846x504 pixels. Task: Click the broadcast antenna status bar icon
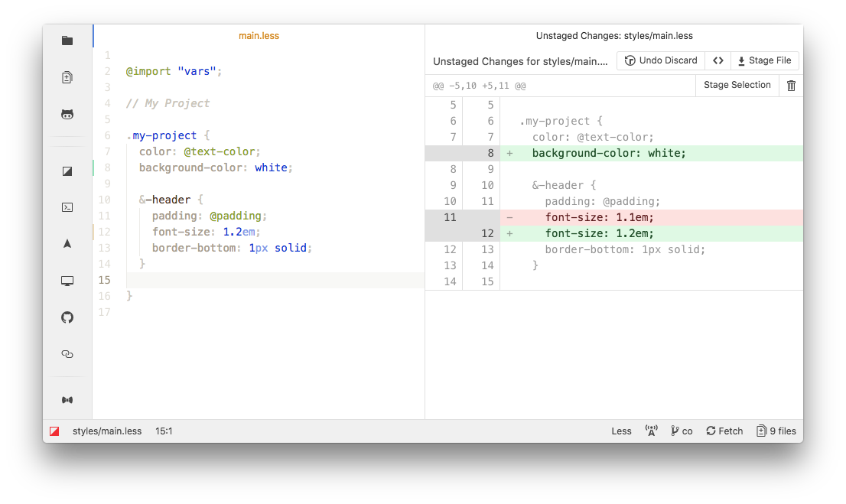(651, 431)
